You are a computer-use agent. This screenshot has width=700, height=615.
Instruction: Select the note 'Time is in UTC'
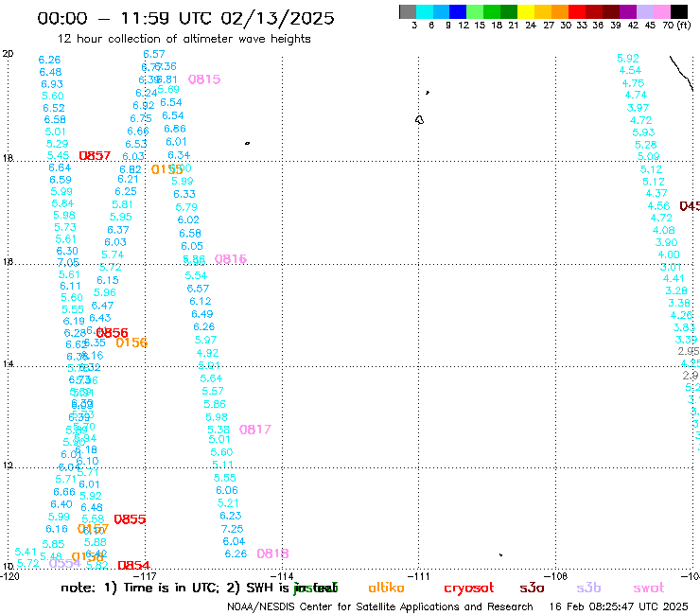coord(171,588)
